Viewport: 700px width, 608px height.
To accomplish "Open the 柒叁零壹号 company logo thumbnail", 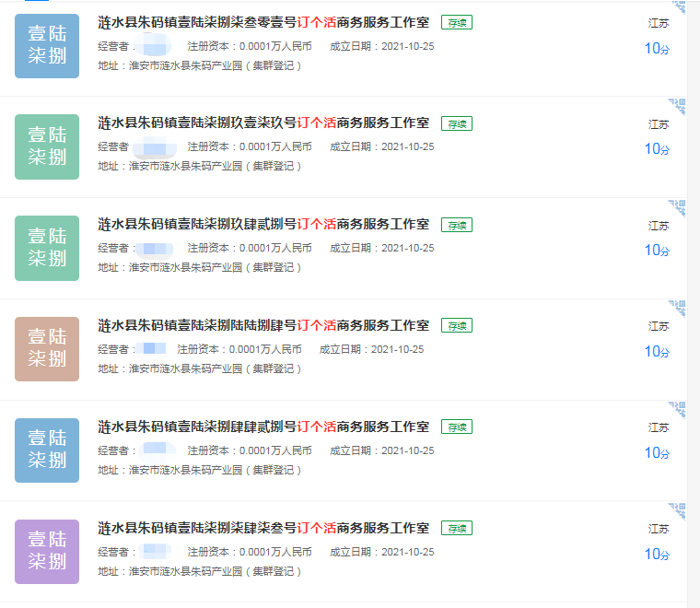I will [x=47, y=46].
